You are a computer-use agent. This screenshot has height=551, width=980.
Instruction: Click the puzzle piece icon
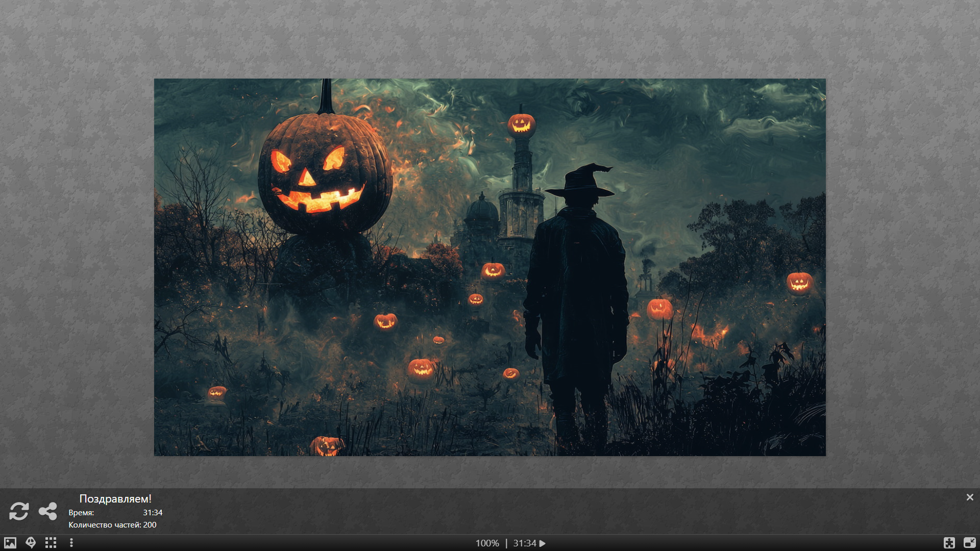[x=949, y=543]
